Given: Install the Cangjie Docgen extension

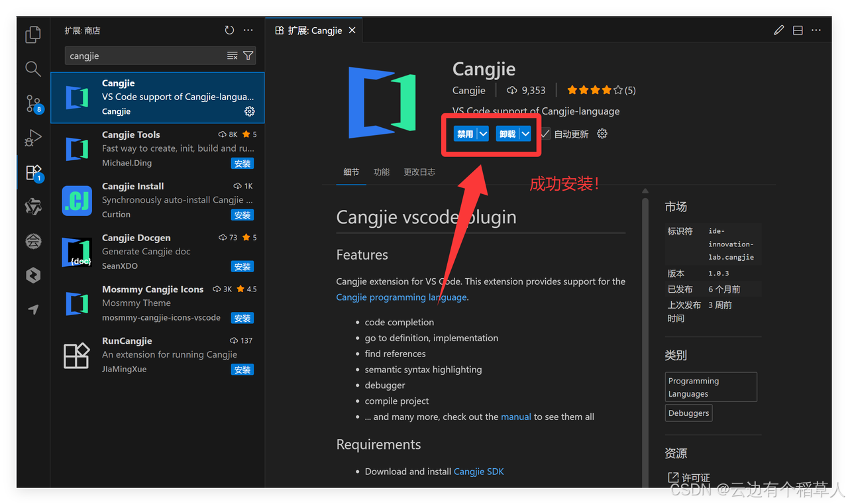Looking at the screenshot, I should (x=242, y=267).
